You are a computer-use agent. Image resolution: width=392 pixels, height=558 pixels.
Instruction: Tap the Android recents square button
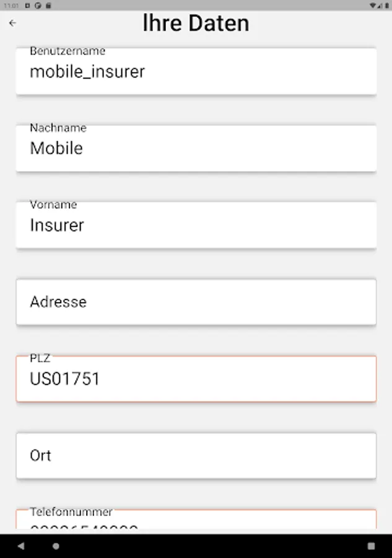tap(371, 546)
